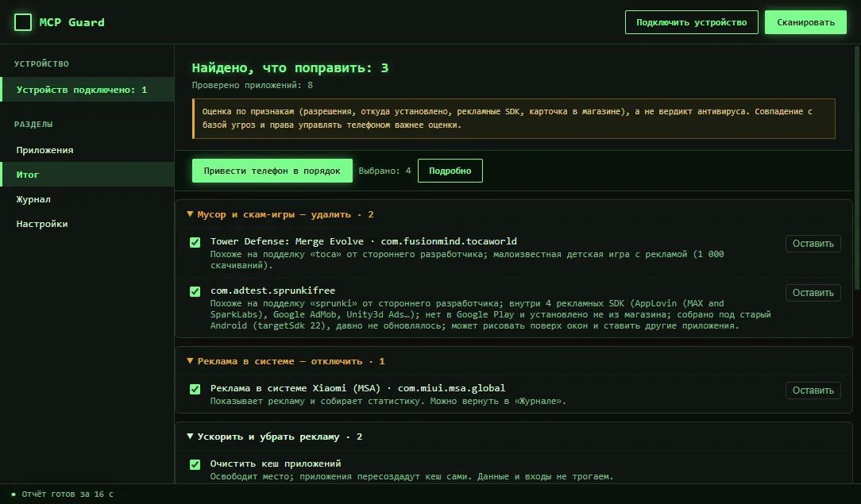Click text Проверено приложений: 8

[x=252, y=85]
